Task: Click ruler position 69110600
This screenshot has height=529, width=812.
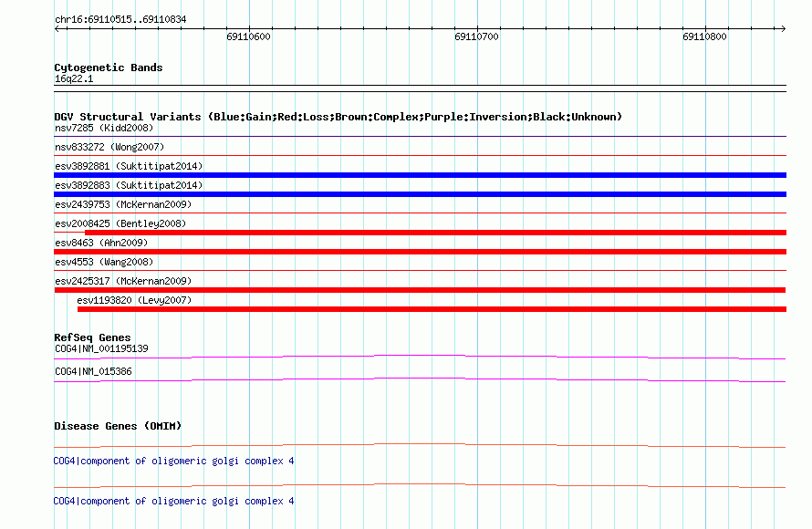Action: (248, 36)
